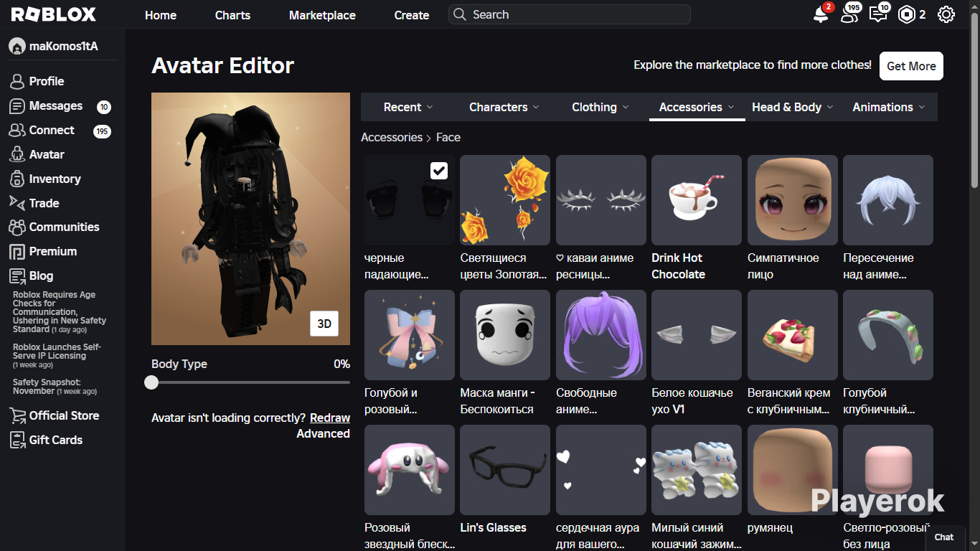980x551 pixels.
Task: Click the Communities sidebar icon
Action: click(x=17, y=227)
